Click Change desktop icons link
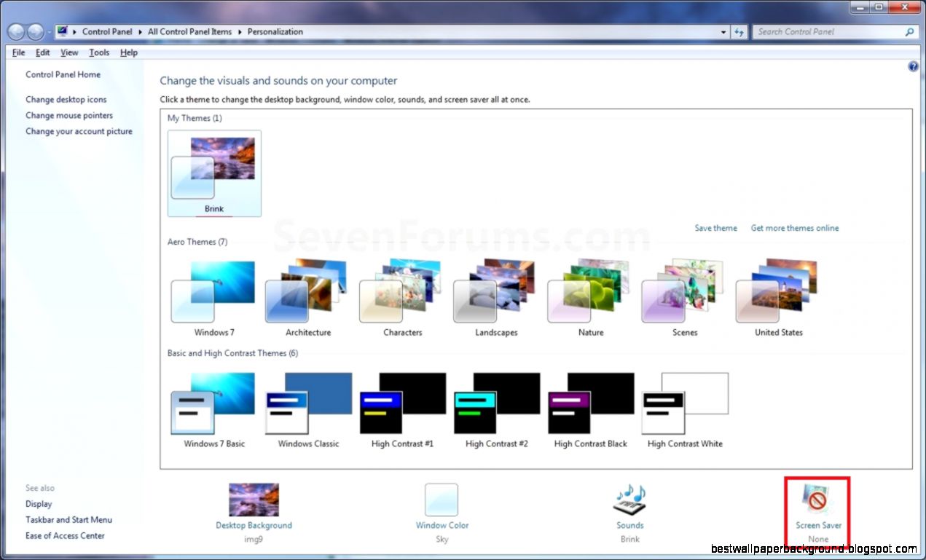926x560 pixels. pos(66,99)
